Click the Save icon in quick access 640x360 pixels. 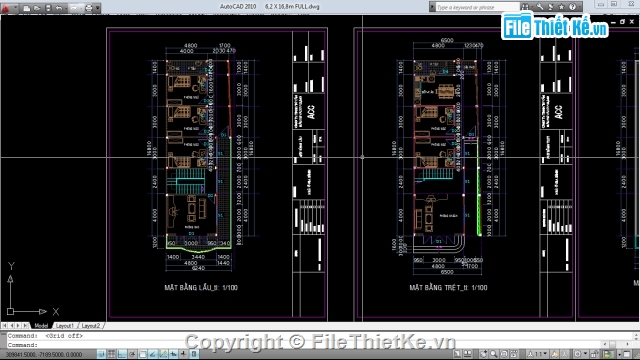point(48,8)
